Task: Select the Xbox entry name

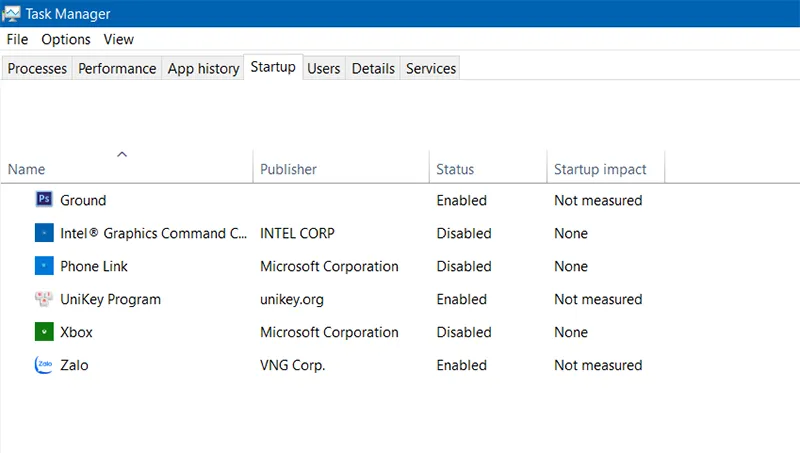Action: pos(77,332)
